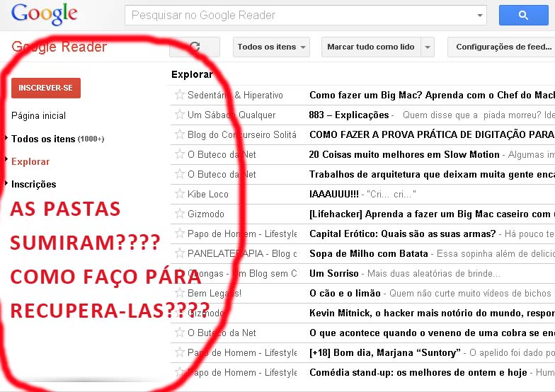Expand the Inscrições section
555x392 pixels.
[6, 184]
